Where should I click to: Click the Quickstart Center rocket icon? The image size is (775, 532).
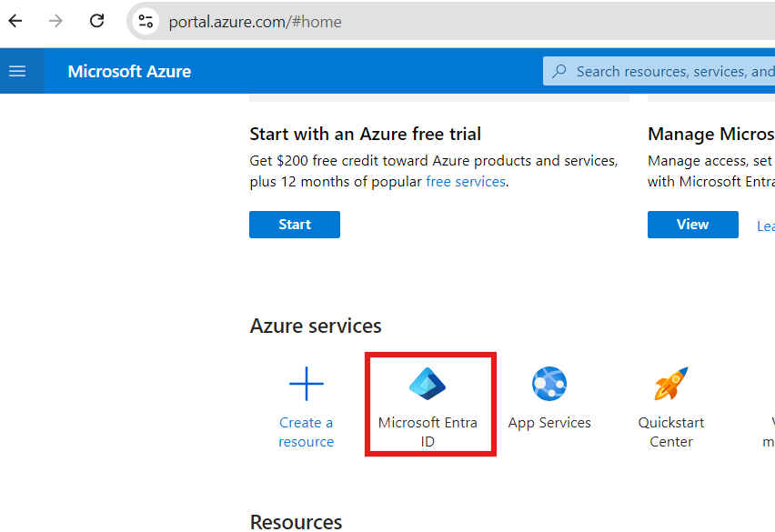[671, 384]
